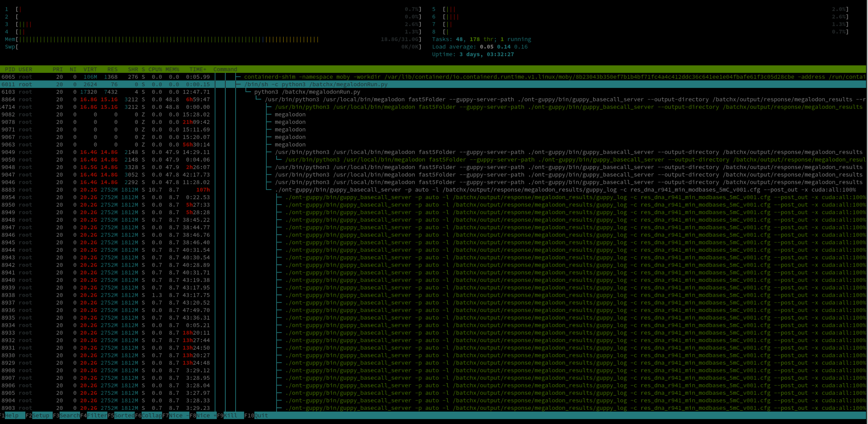
Task: Sort by PID column header
Action: pyautogui.click(x=10, y=69)
